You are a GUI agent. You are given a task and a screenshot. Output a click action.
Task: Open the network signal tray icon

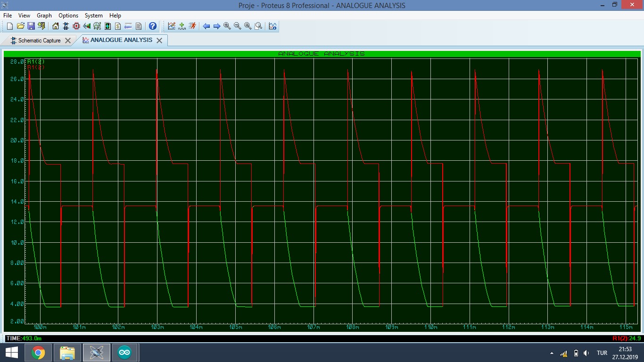coord(563,353)
